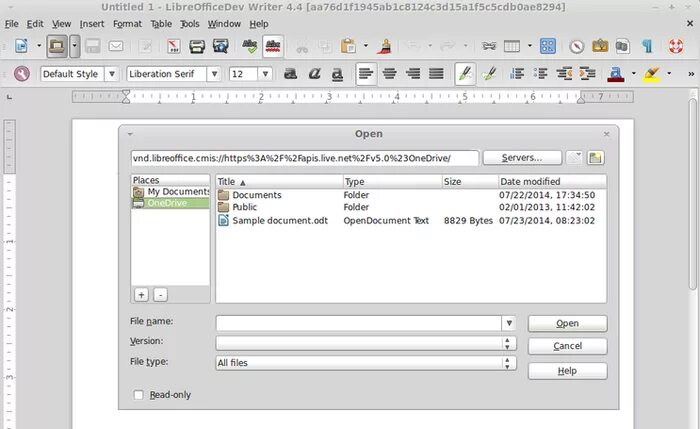
Task: Remove place with minus button
Action: coord(160,295)
